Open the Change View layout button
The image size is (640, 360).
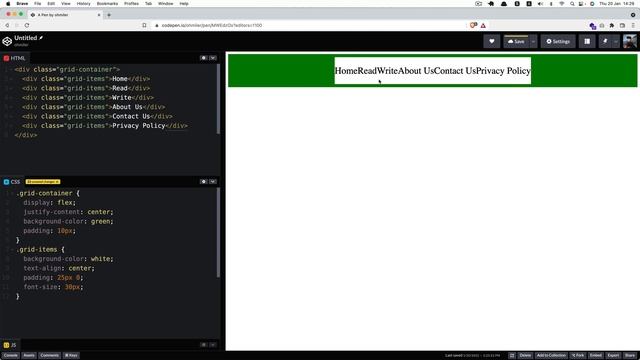(587, 41)
